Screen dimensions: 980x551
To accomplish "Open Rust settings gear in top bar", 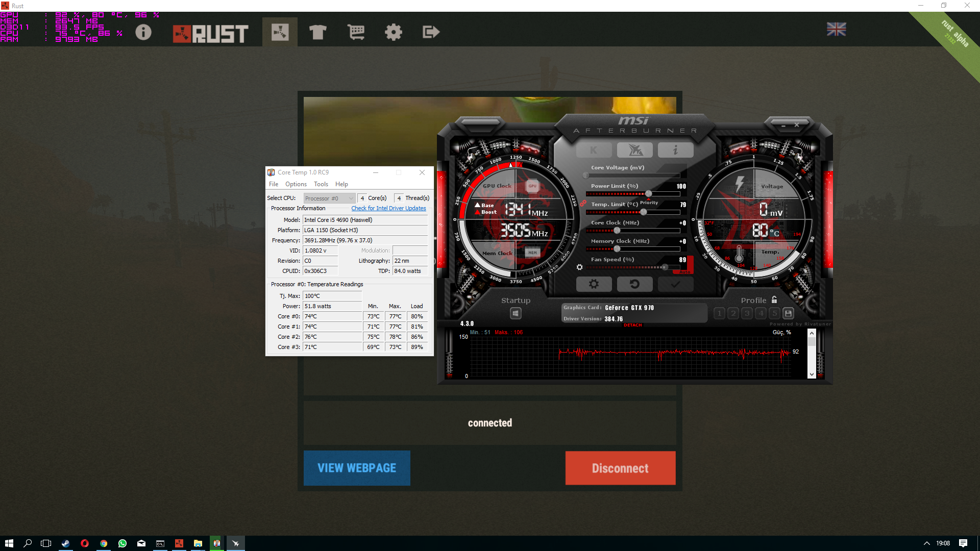I will 394,32.
